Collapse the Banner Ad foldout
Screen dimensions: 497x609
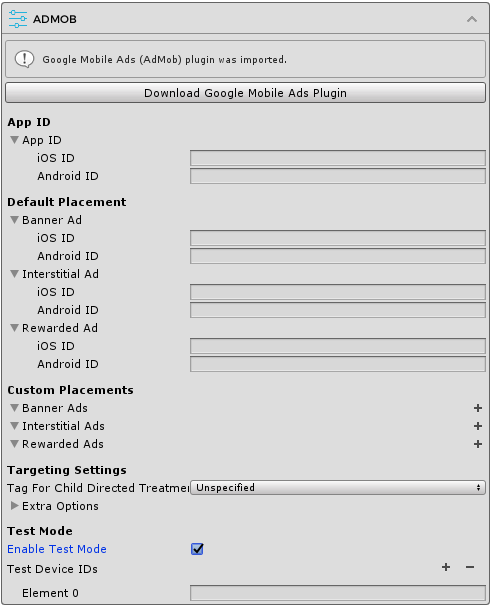tap(14, 220)
